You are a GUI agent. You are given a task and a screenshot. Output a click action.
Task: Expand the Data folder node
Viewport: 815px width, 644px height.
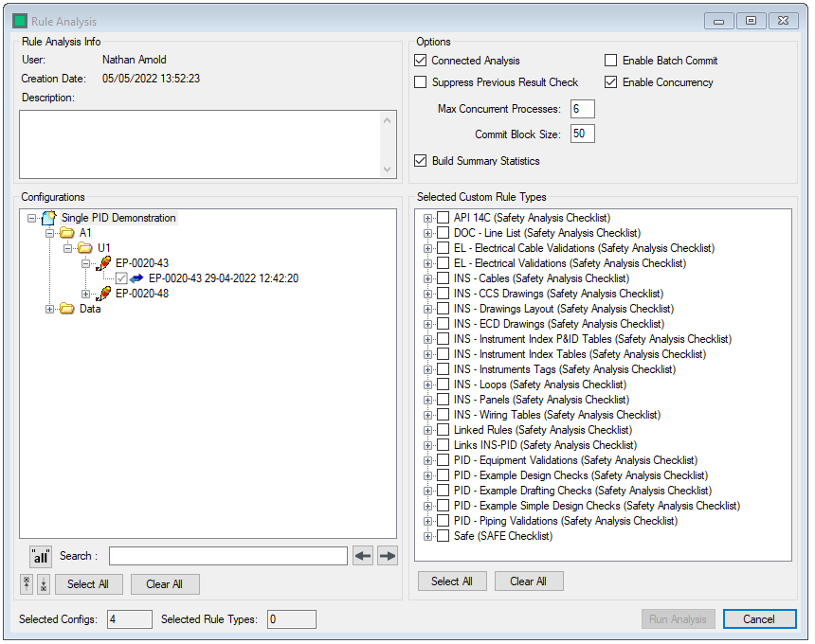pyautogui.click(x=50, y=309)
